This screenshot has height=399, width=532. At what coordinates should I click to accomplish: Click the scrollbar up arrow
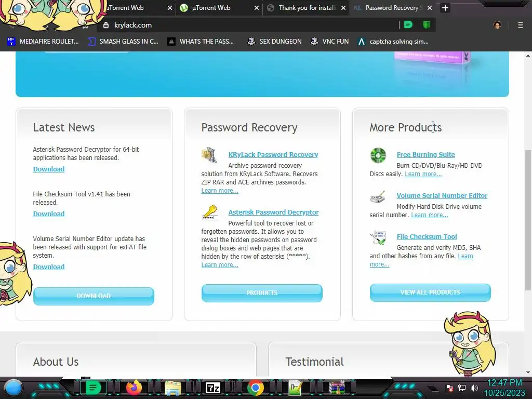point(528,55)
